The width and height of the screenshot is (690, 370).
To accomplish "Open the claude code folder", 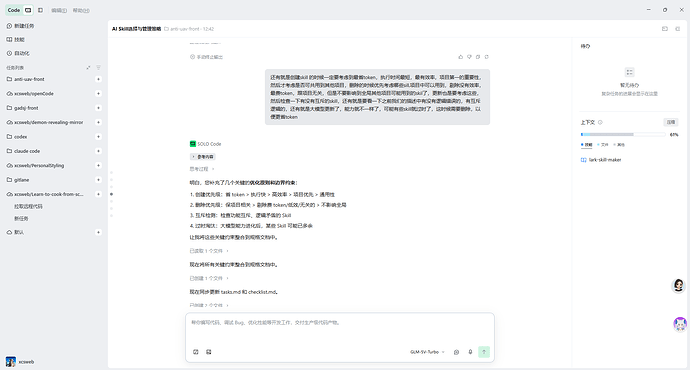I will [x=23, y=151].
